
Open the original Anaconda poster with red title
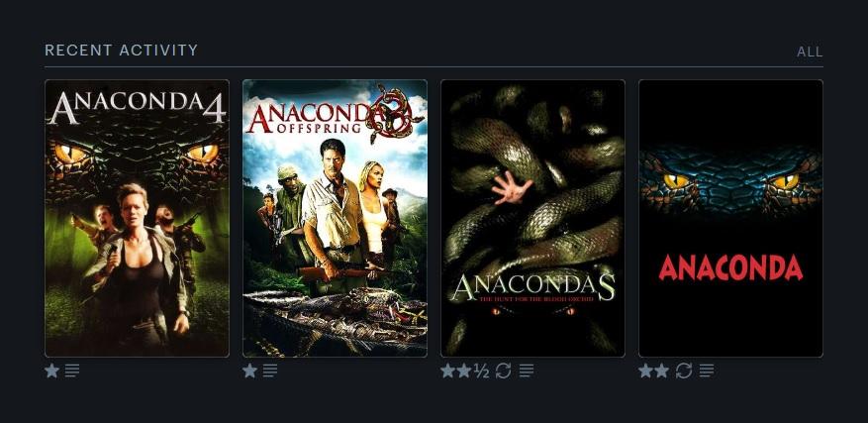point(730,218)
